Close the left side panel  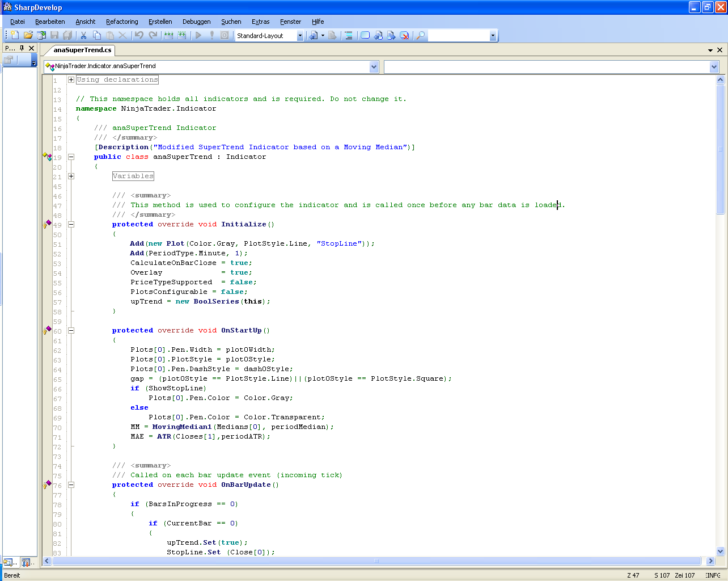[32, 48]
